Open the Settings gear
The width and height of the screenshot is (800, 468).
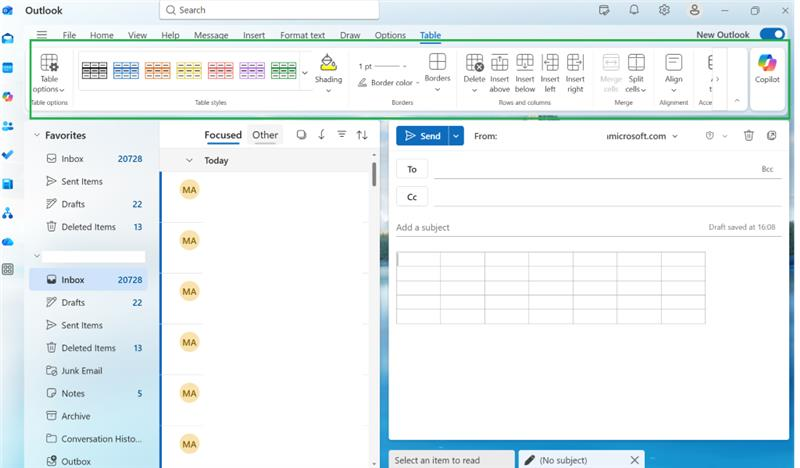click(x=664, y=10)
